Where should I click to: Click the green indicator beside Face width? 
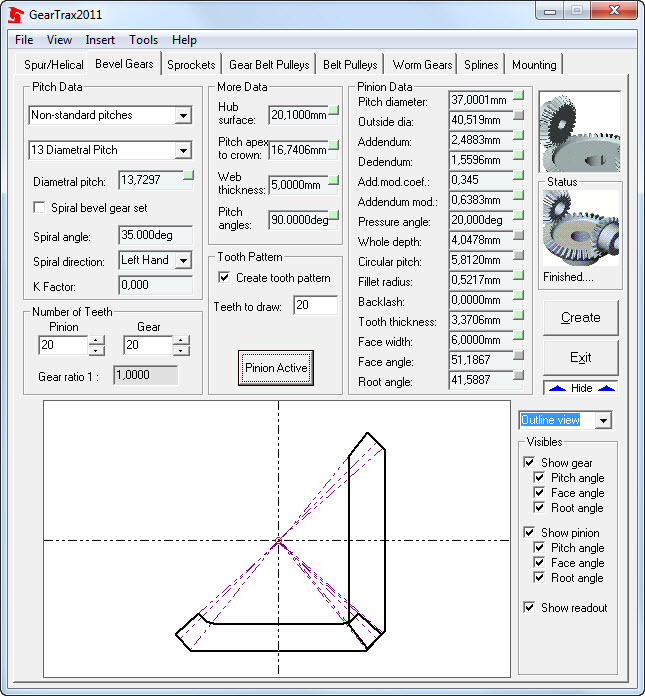click(518, 335)
